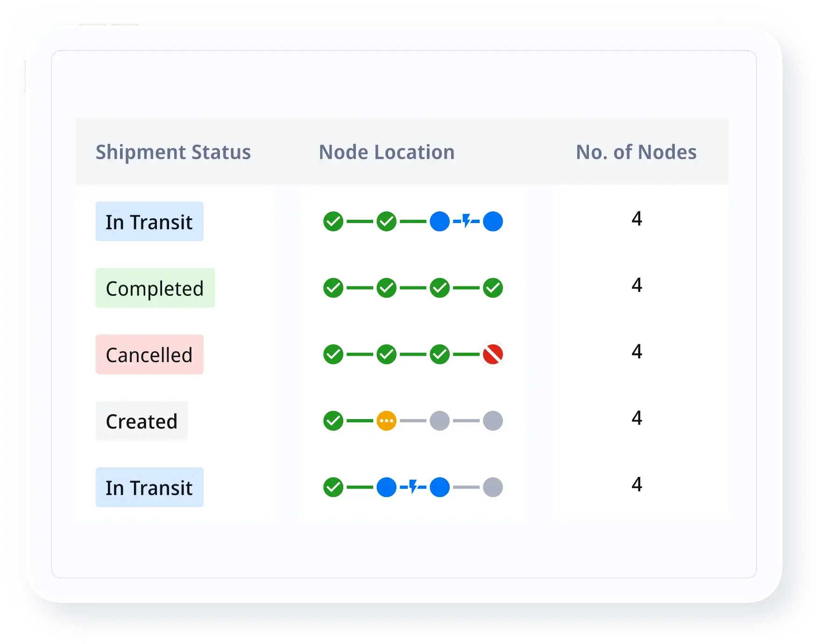This screenshot has height=644, width=821.
Task: Click the orange pending node icon
Action: 386,421
